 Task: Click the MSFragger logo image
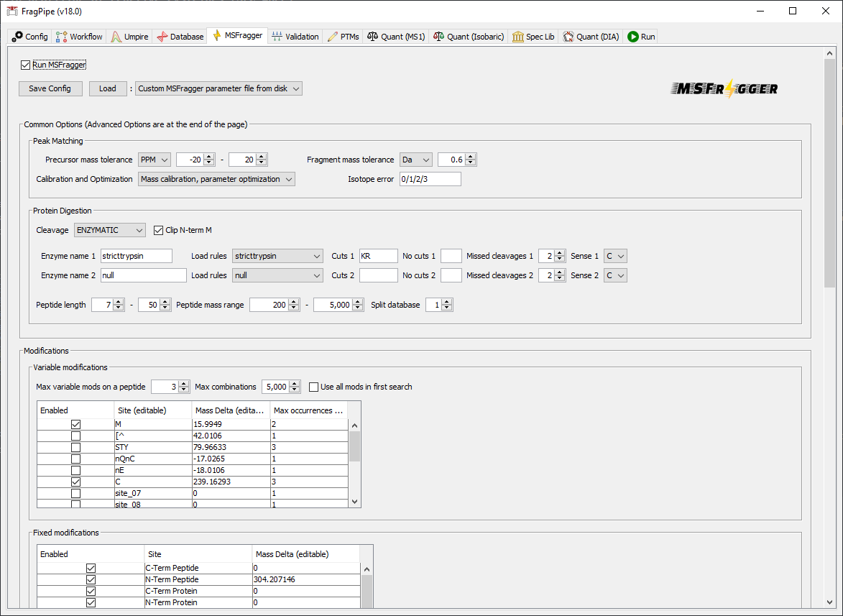[x=724, y=88]
